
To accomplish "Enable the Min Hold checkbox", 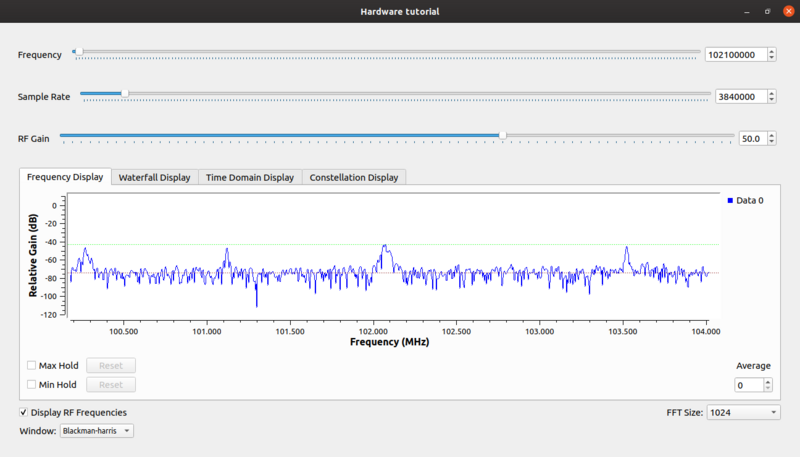I will point(32,385).
